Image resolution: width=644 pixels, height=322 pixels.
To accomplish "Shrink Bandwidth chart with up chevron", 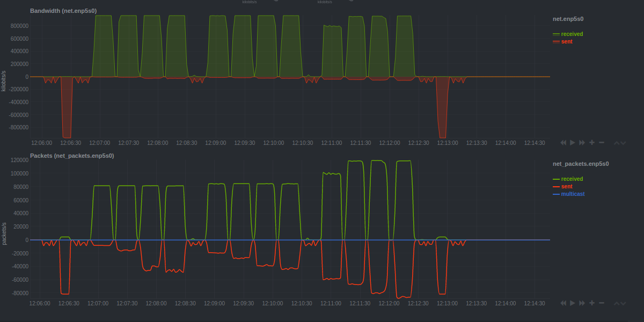I will tap(617, 143).
